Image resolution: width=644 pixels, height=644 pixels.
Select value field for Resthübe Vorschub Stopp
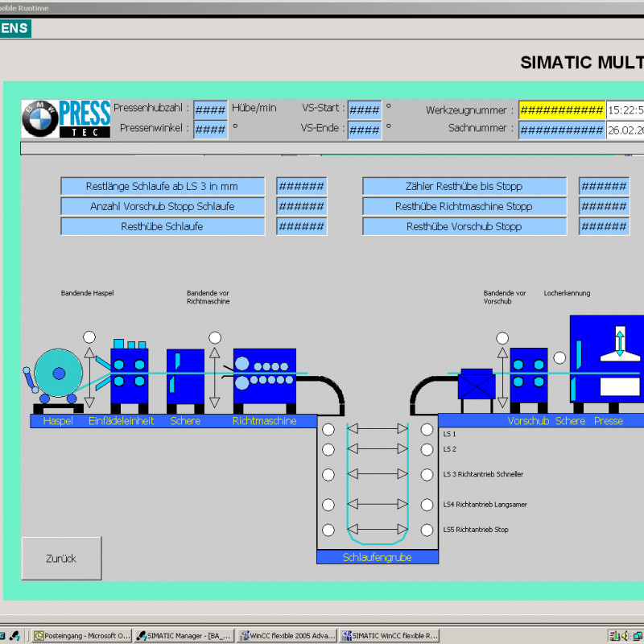[x=604, y=226]
